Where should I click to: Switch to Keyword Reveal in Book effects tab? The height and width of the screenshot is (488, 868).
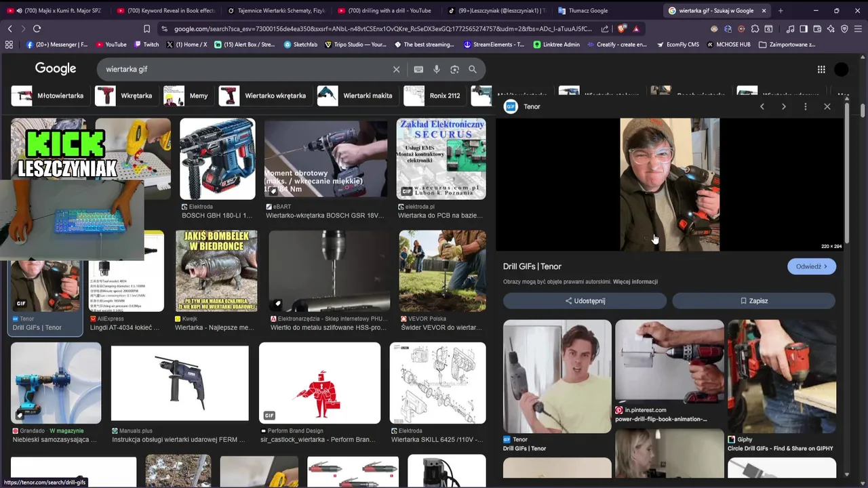(x=167, y=11)
